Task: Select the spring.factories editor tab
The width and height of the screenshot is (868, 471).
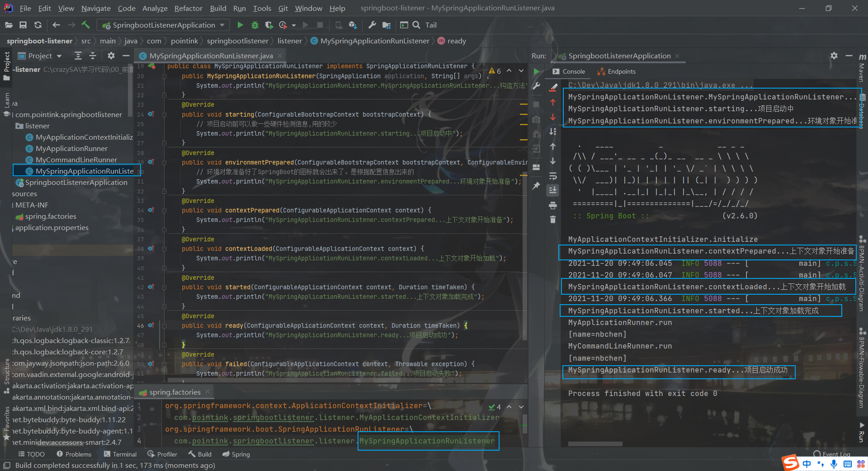Action: click(175, 392)
